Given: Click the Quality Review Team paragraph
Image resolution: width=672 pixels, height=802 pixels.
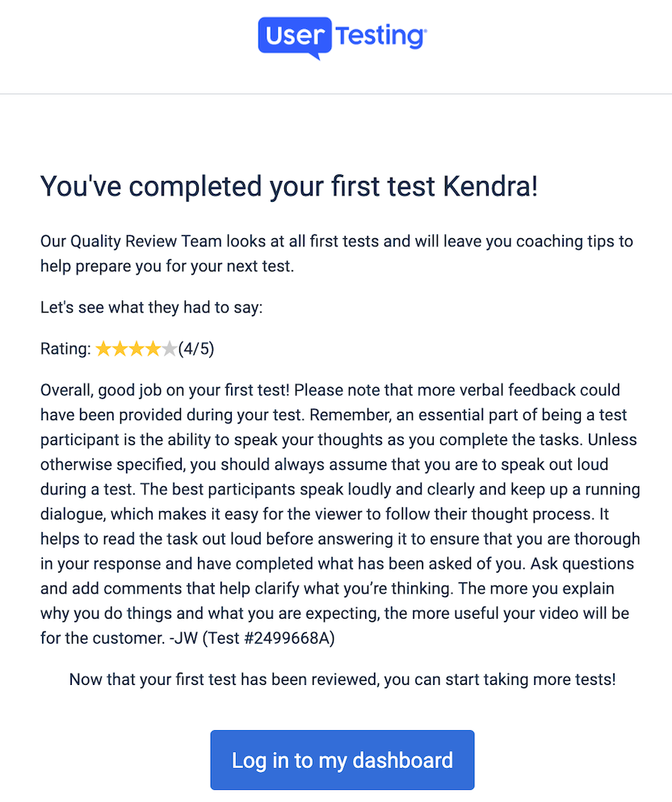Looking at the screenshot, I should coord(337,254).
